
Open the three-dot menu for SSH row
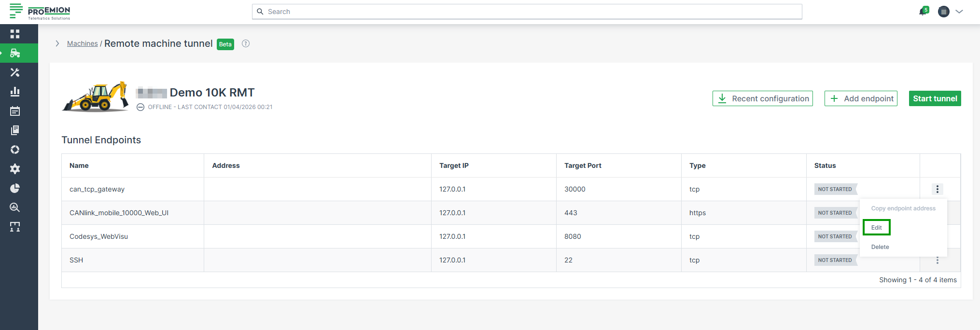[937, 261]
